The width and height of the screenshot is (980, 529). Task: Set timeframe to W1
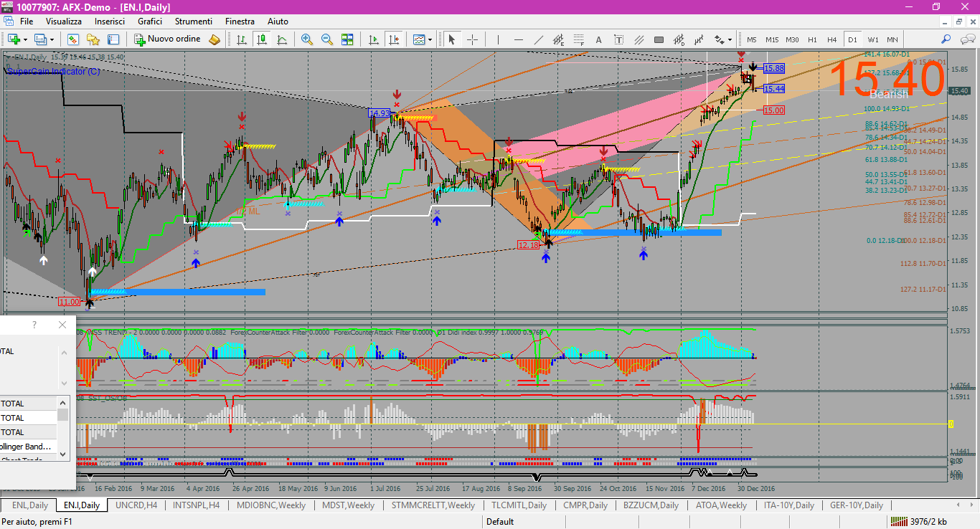(872, 39)
